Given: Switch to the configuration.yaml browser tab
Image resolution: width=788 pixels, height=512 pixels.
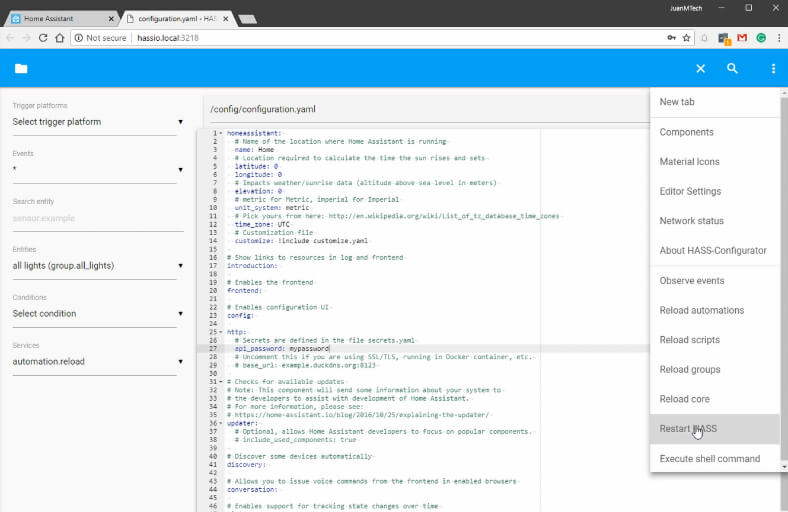Looking at the screenshot, I should coord(177,19).
